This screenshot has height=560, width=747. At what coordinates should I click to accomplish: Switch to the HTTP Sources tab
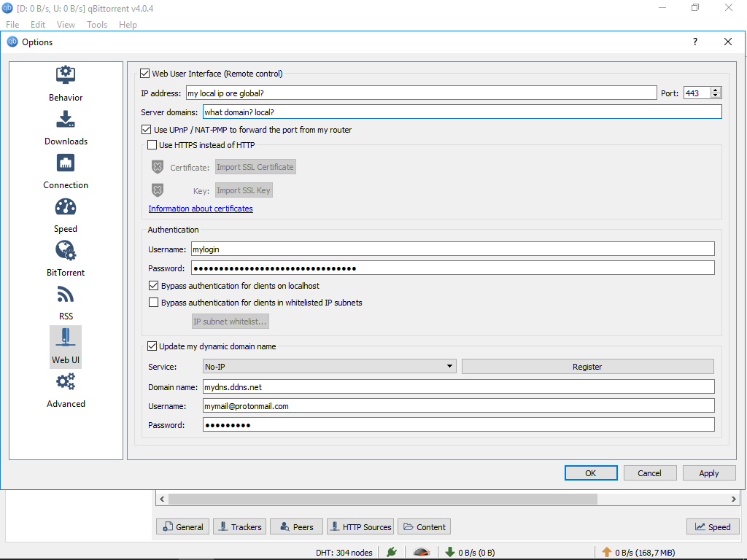(360, 526)
